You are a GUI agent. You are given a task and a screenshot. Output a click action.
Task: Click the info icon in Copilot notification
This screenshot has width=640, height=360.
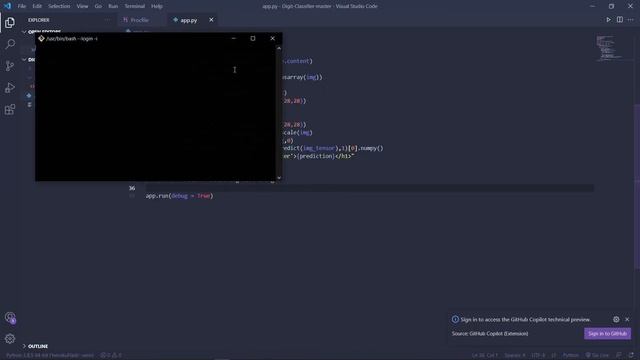point(455,319)
